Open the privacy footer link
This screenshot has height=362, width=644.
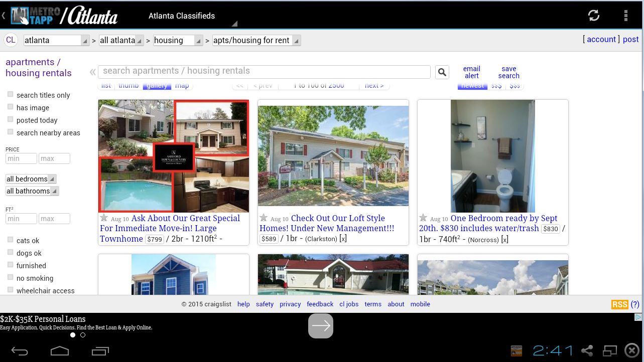click(290, 304)
